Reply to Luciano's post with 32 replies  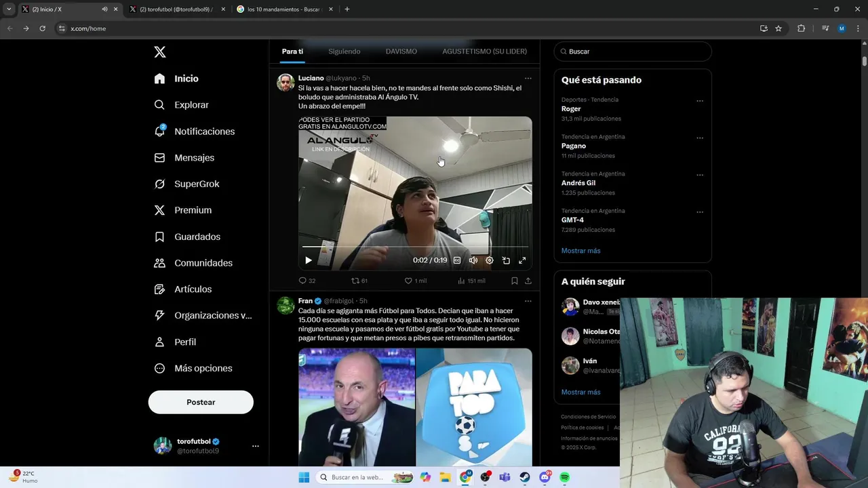(307, 281)
